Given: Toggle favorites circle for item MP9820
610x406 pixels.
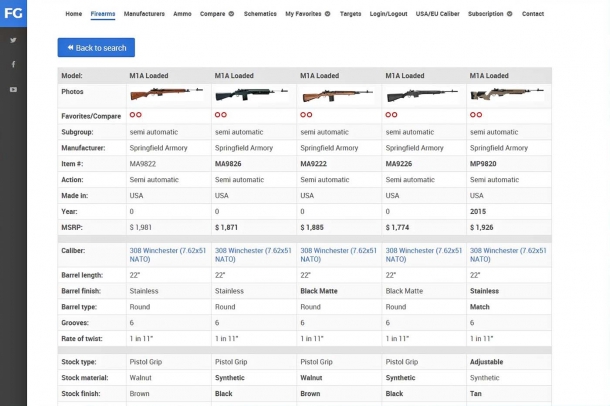Looking at the screenshot, I should point(473,115).
